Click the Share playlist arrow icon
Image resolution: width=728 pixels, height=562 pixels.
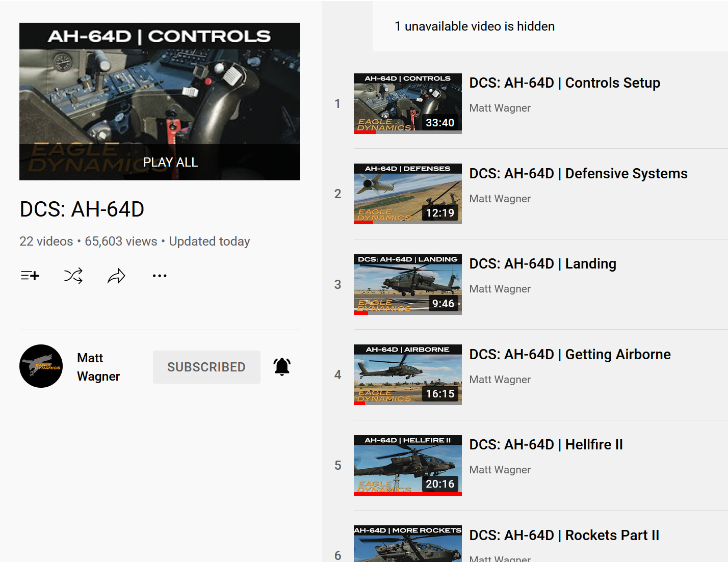click(116, 276)
